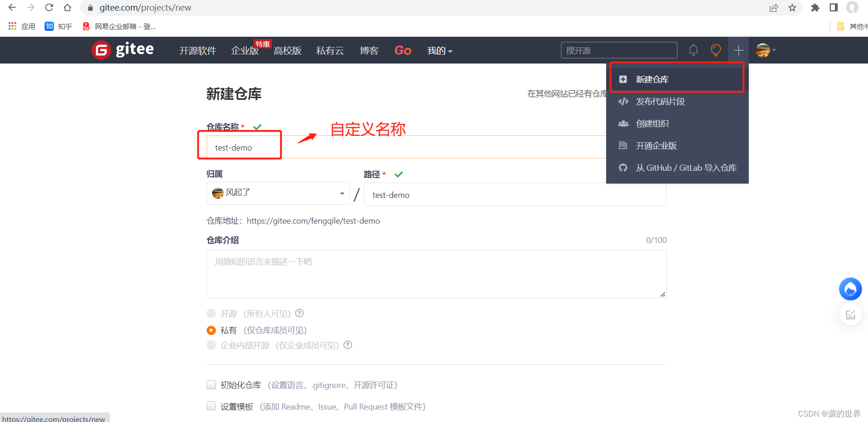
Task: Select 企业内部开源 radio button
Action: pyautogui.click(x=211, y=345)
